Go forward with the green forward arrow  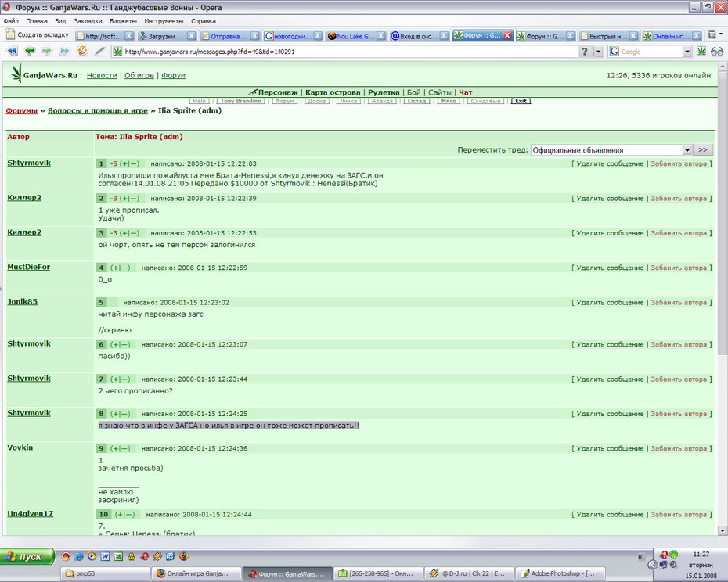pyautogui.click(x=47, y=51)
